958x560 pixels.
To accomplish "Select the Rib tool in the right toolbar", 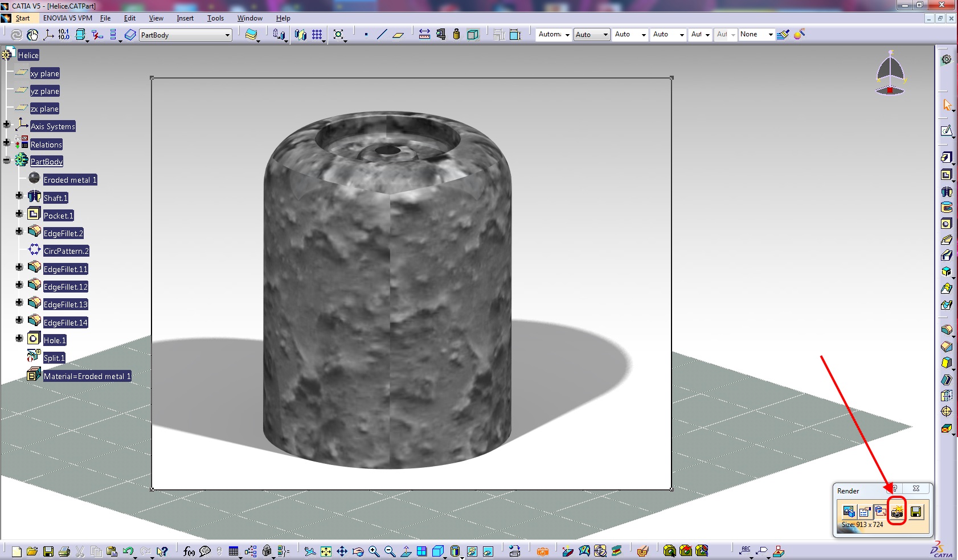I will [946, 240].
